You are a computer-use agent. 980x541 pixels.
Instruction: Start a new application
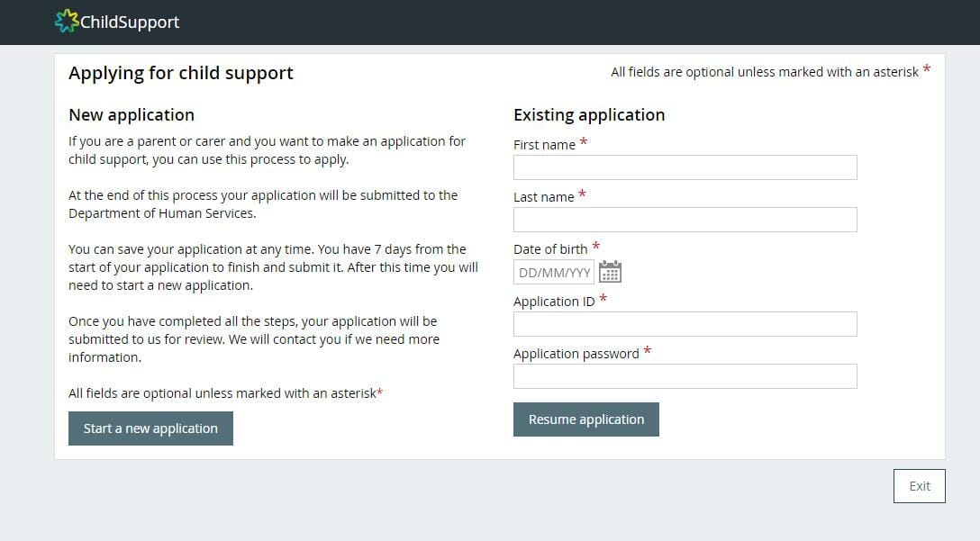(150, 428)
